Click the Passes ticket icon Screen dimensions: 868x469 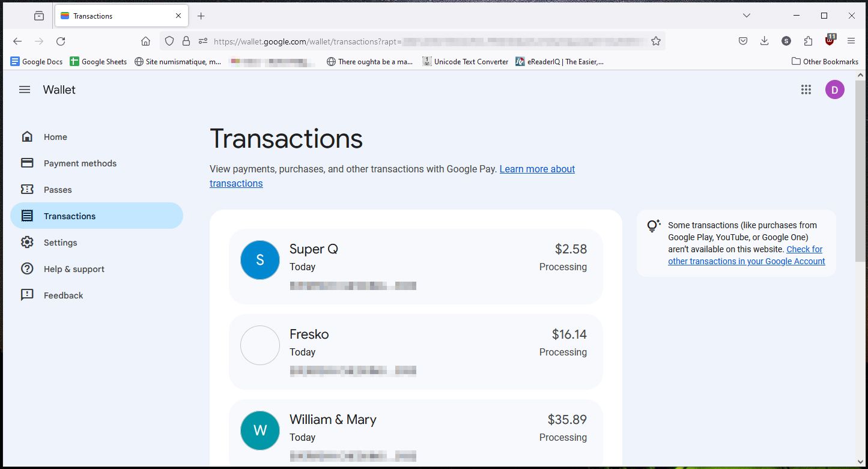[x=27, y=190]
